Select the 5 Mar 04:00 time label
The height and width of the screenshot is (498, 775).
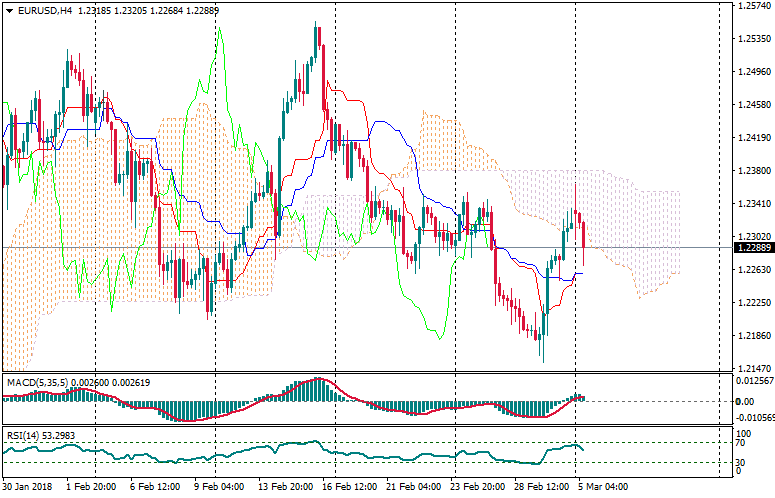click(x=602, y=487)
